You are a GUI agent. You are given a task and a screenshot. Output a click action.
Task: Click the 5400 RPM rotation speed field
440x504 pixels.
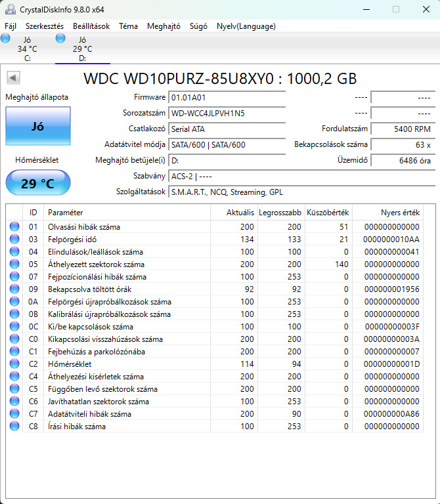point(403,129)
